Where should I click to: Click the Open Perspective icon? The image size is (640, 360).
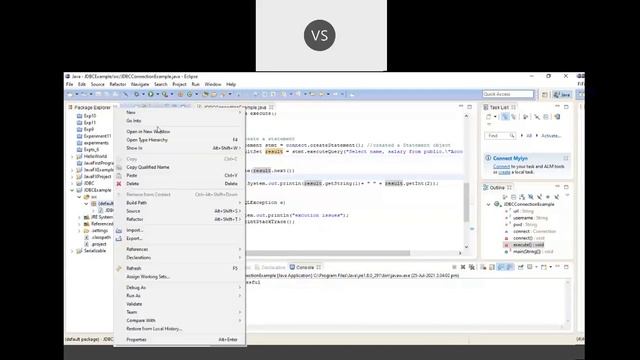(x=544, y=94)
